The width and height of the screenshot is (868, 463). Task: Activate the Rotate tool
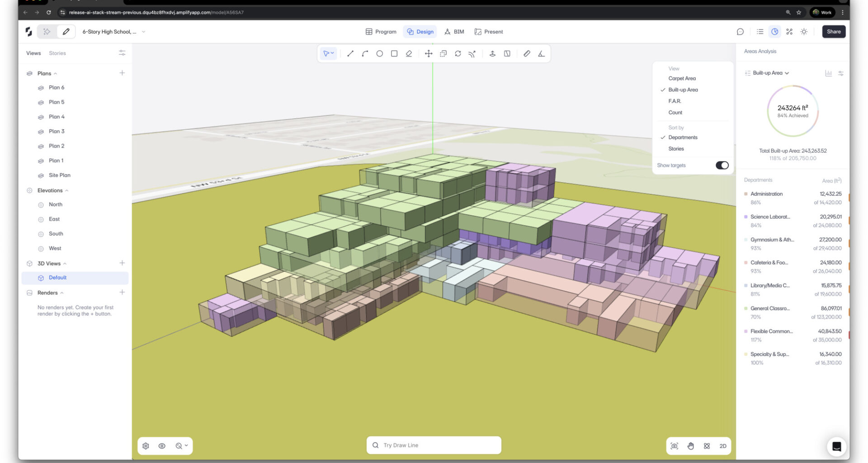pos(458,54)
